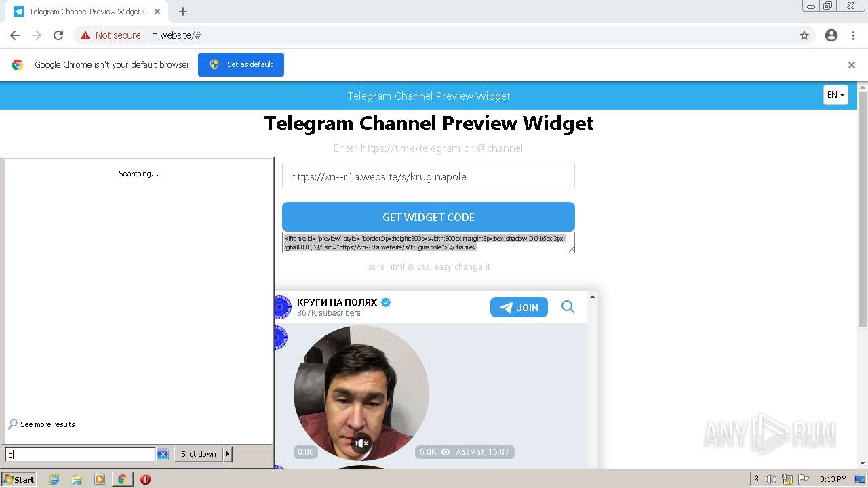The image size is (868, 488).
Task: Open the Chrome three-dot menu
Action: (853, 35)
